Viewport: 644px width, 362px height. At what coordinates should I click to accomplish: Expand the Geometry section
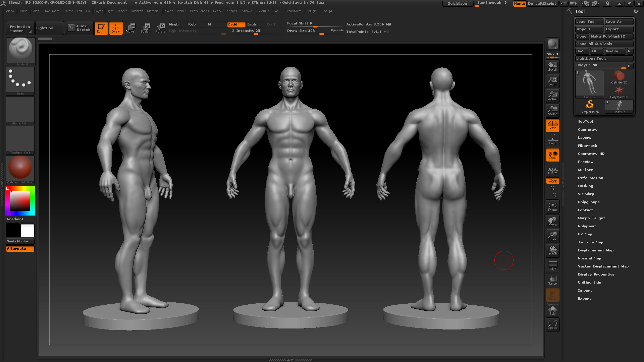point(588,130)
